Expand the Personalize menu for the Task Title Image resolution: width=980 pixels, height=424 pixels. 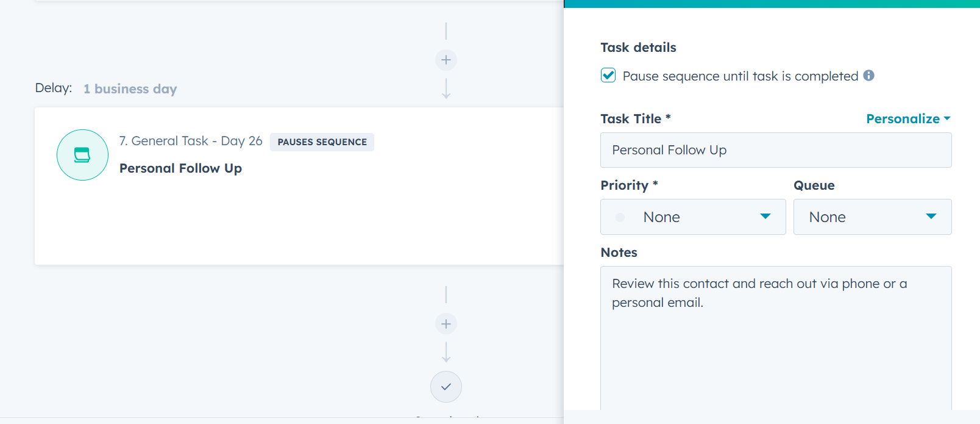pyautogui.click(x=908, y=119)
